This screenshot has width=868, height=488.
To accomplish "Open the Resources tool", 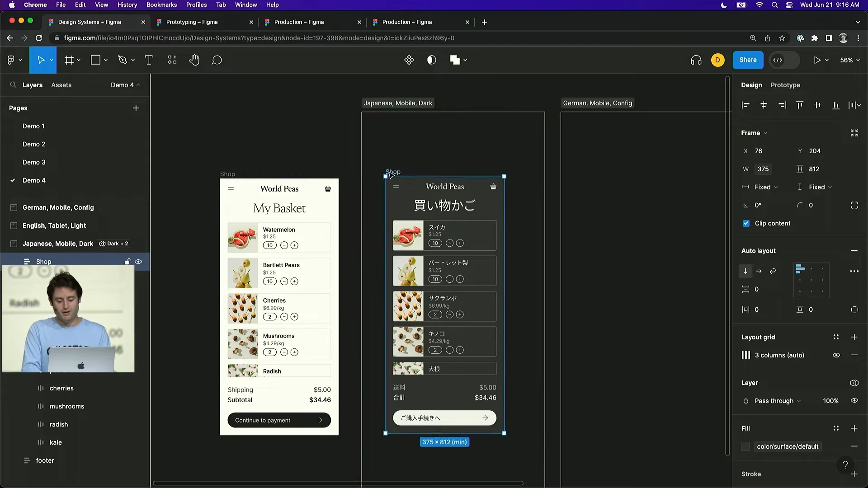I will [x=172, y=60].
